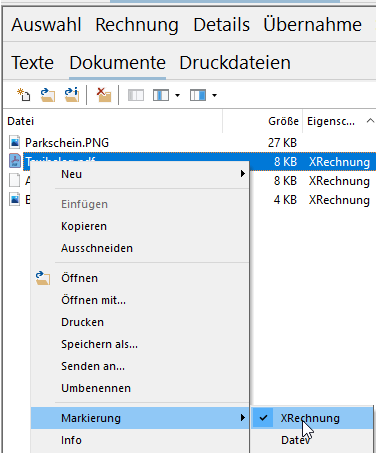
Task: Click the open document folder icon
Action: (48, 95)
